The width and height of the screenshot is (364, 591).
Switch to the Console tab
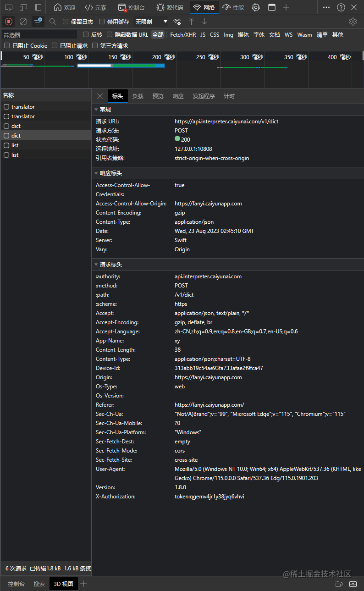[x=132, y=7]
